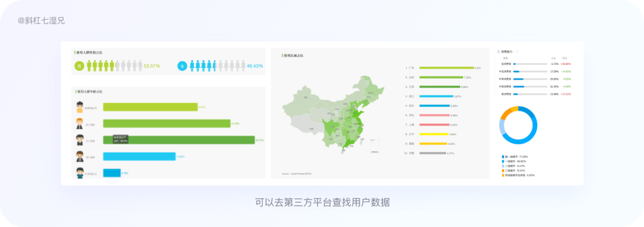Viewport: 644px width, 227px height.
Task: Click the 非线级城市及其他 legend swatch
Action: [x=503, y=175]
